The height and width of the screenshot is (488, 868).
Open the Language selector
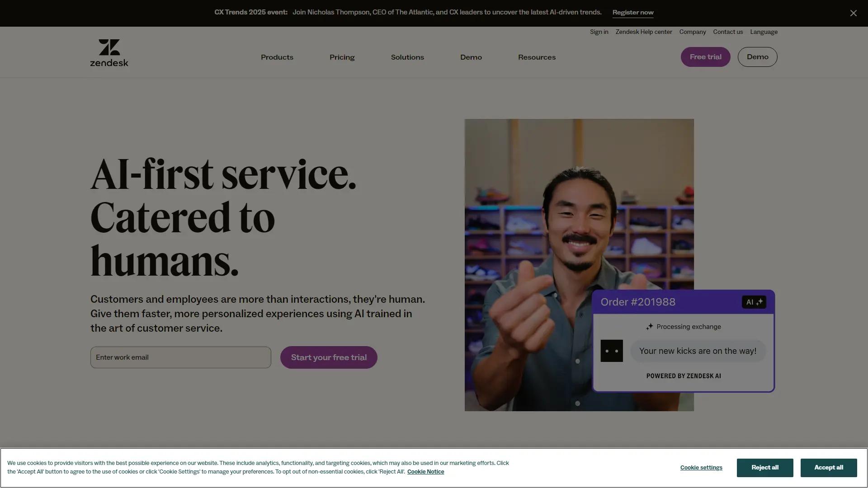pyautogui.click(x=764, y=32)
